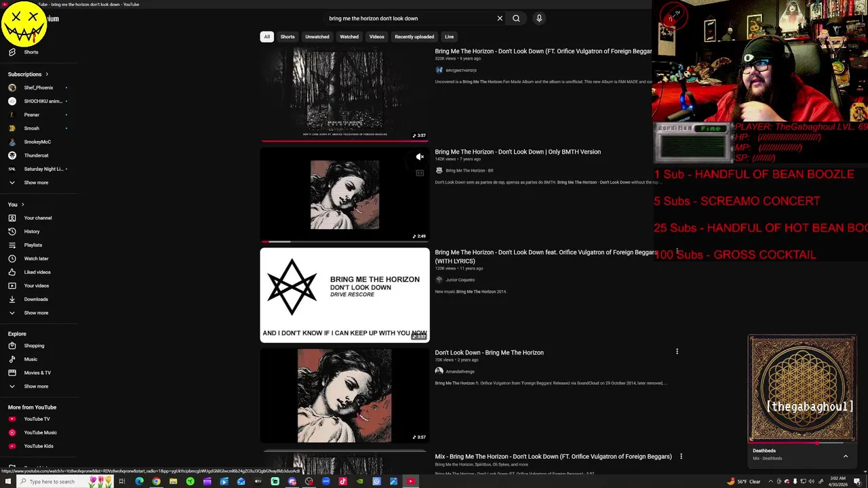The image size is (868, 488).
Task: Start voice search with microphone icon
Action: 539,18
